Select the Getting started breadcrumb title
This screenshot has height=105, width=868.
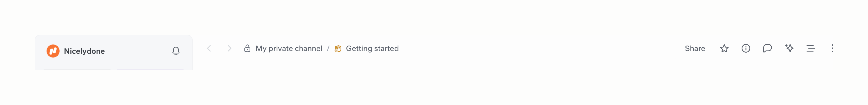click(372, 48)
